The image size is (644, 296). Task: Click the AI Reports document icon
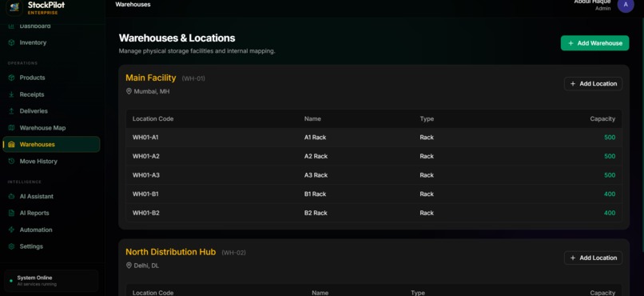pyautogui.click(x=11, y=213)
